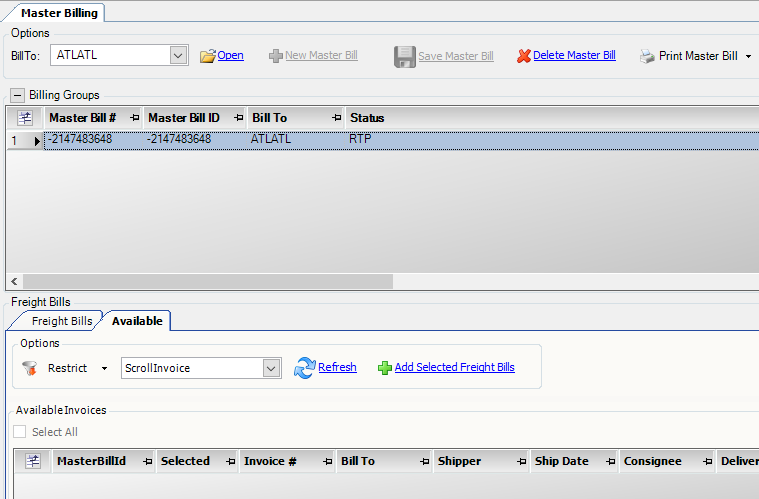759x499 pixels.
Task: Pin the Bill To column in Billing Groups
Action: point(336,118)
